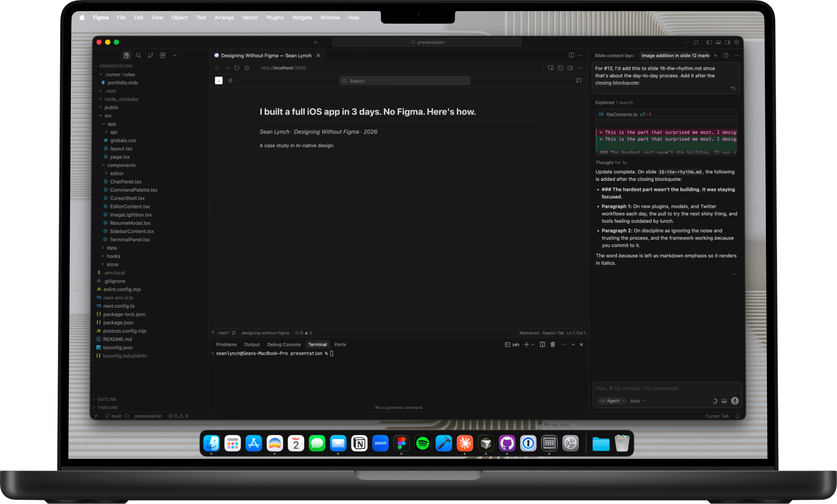Open the Auto model selector dropdown
Viewport: 837px width, 504px height.
tap(637, 401)
